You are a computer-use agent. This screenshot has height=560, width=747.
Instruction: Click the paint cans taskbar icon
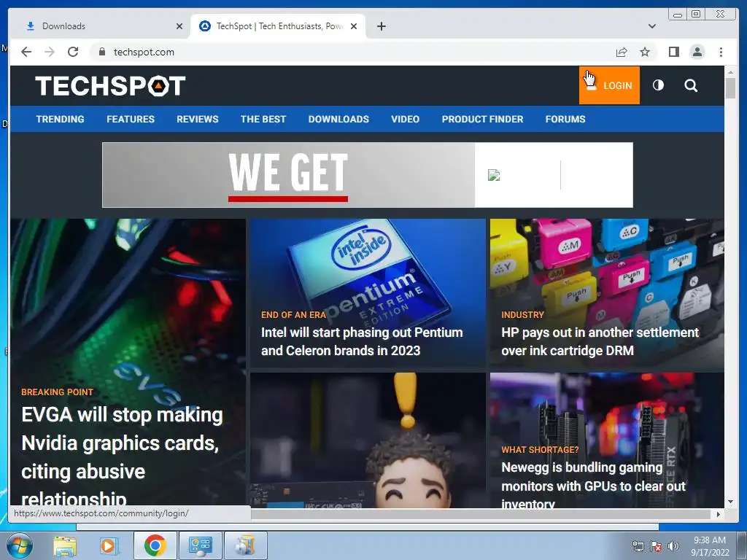click(x=245, y=545)
